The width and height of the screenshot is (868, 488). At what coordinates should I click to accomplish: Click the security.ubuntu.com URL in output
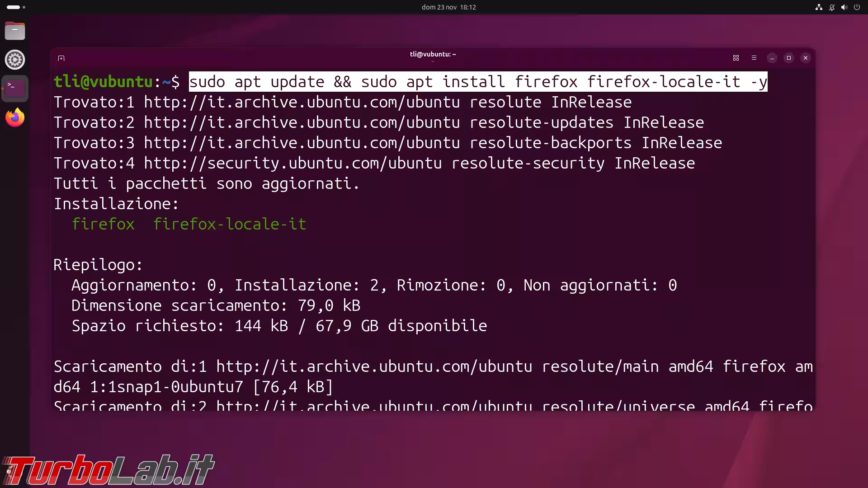tap(292, 163)
